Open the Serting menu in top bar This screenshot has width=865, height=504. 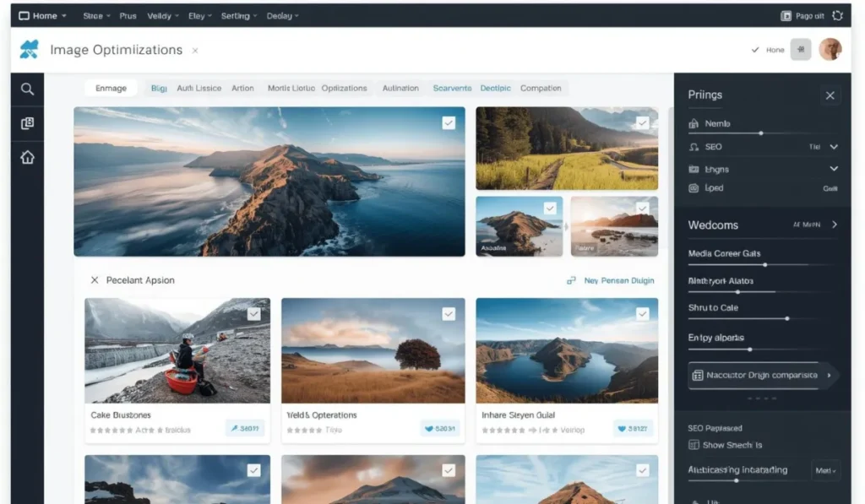click(239, 16)
